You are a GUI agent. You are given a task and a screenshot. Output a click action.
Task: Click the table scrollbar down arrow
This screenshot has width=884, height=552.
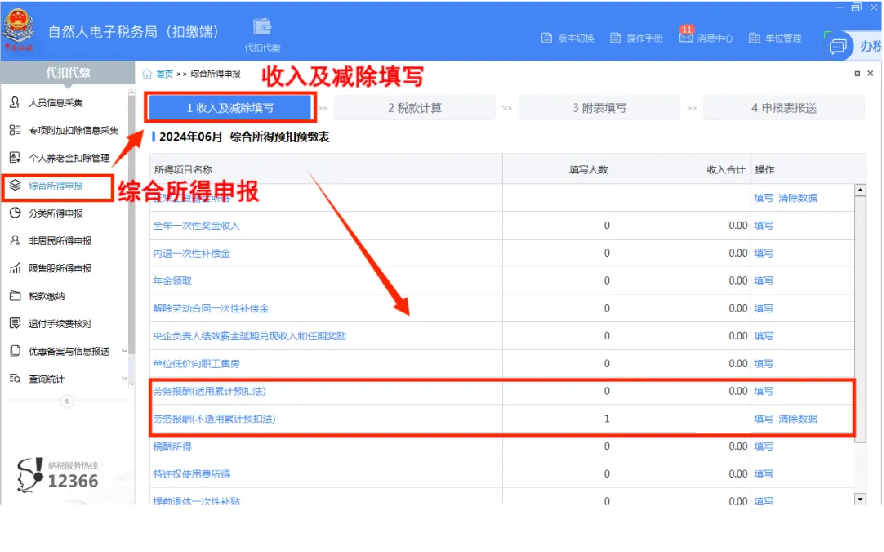860,498
